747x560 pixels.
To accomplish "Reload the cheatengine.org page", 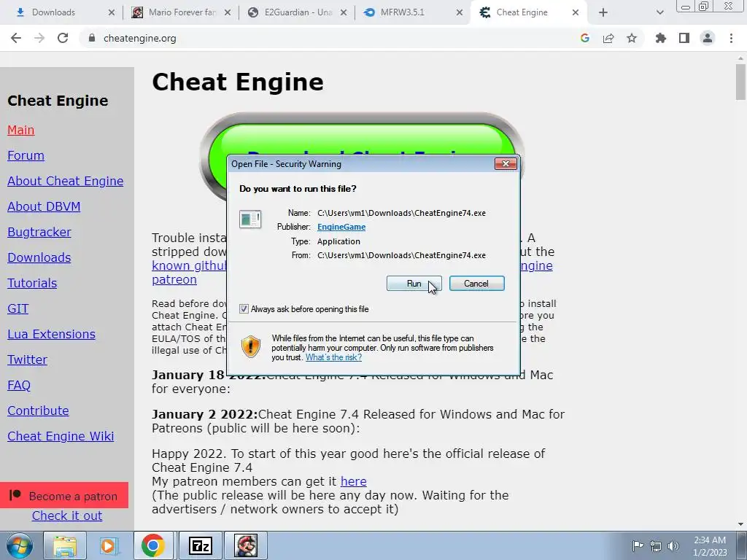I will pos(63,38).
